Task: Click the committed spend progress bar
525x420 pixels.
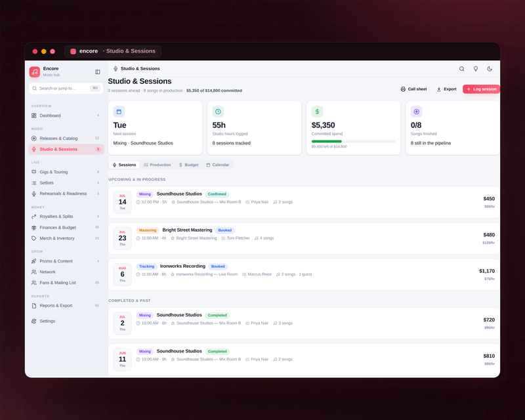Action: pos(354,141)
